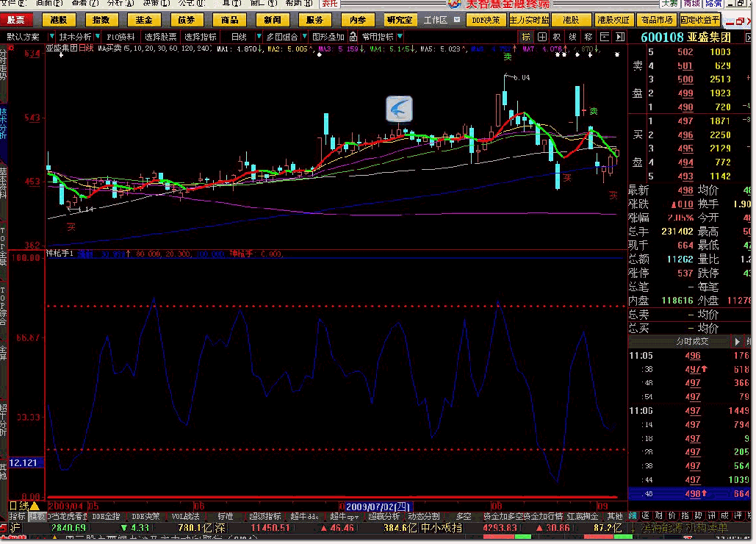The width and height of the screenshot is (756, 544).
Task: Select the 动态分割 indicator tab
Action: (x=424, y=516)
